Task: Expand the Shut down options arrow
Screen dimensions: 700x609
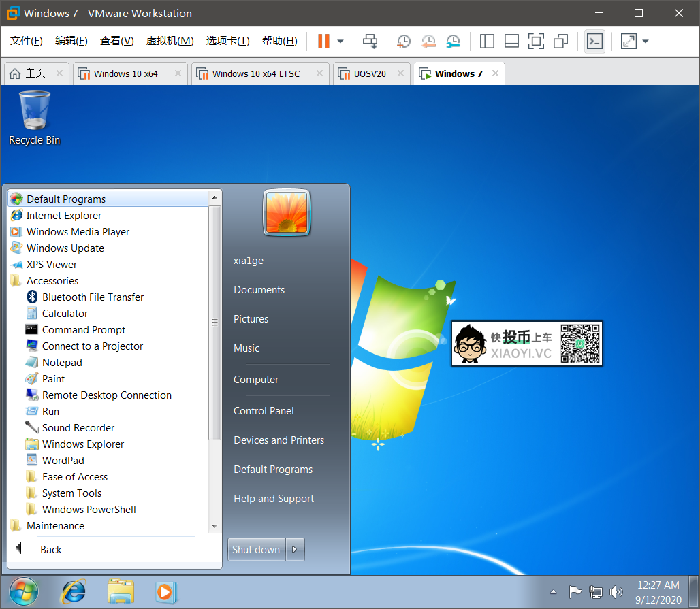Action: point(295,550)
